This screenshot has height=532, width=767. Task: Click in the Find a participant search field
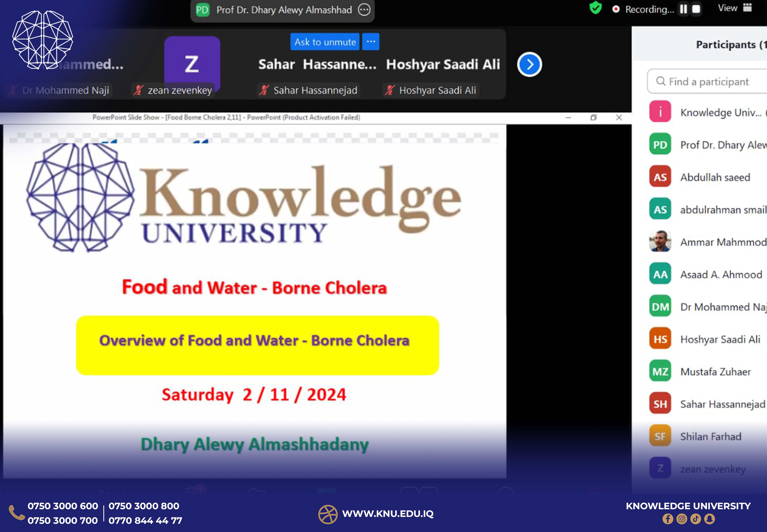coord(707,81)
